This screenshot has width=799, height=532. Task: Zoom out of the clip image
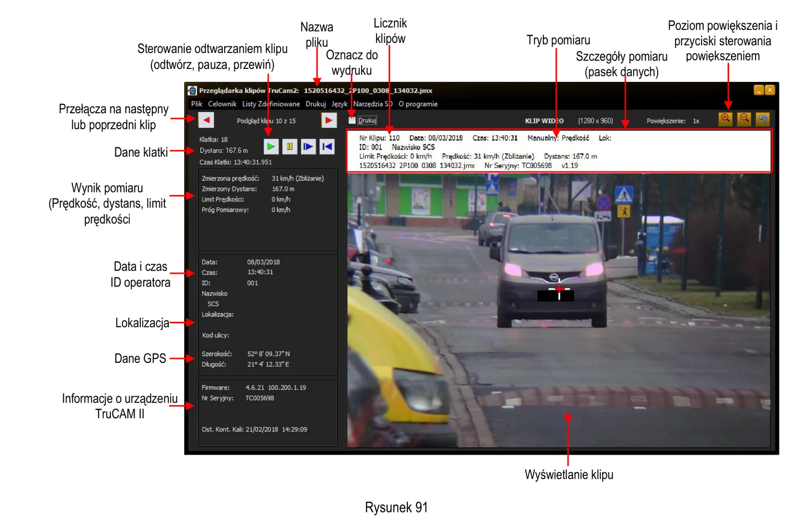click(744, 119)
